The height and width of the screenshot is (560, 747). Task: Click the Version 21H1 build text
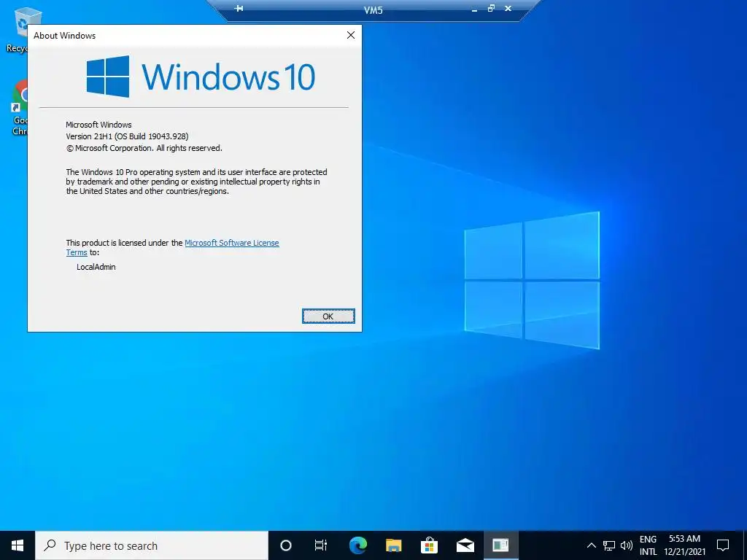coord(127,136)
